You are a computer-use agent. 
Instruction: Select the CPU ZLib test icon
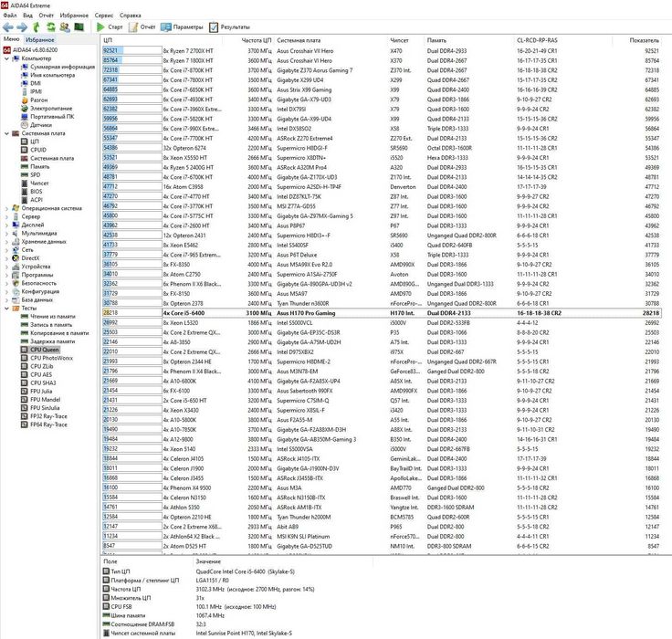click(x=25, y=366)
